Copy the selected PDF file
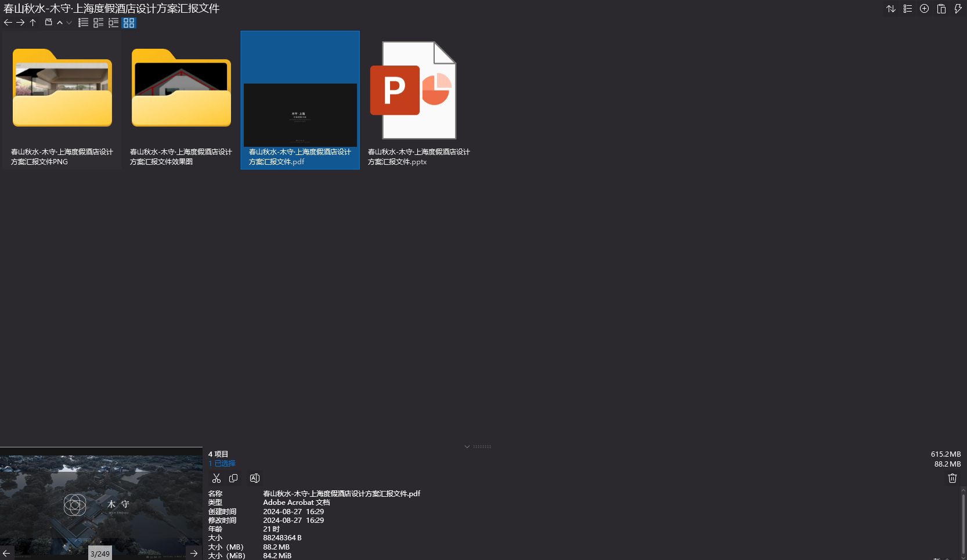The width and height of the screenshot is (967, 560). point(233,478)
